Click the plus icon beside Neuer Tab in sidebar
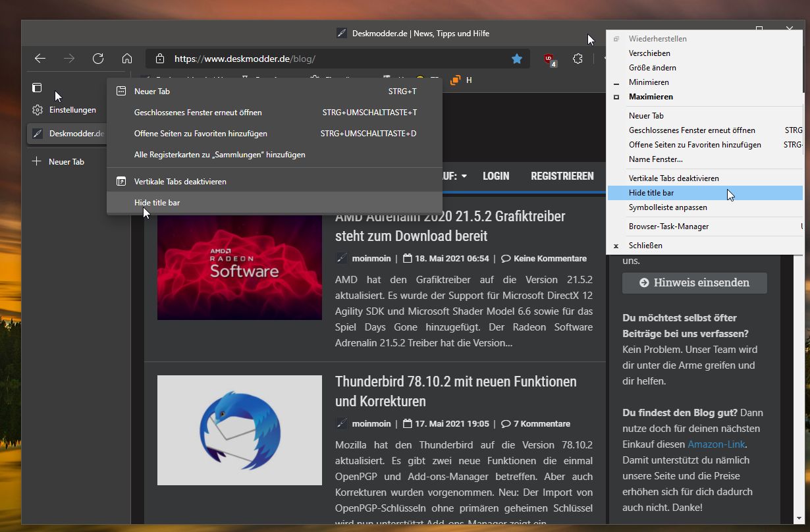 37,161
